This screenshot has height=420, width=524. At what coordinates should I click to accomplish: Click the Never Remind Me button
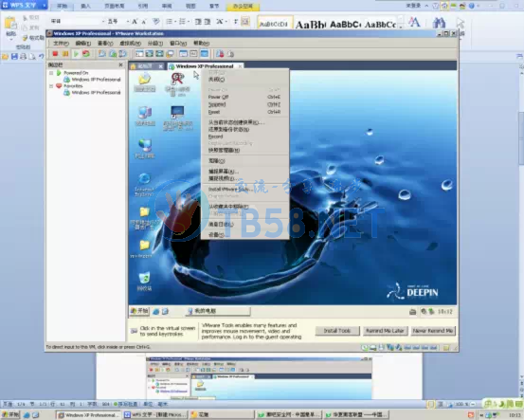433,331
